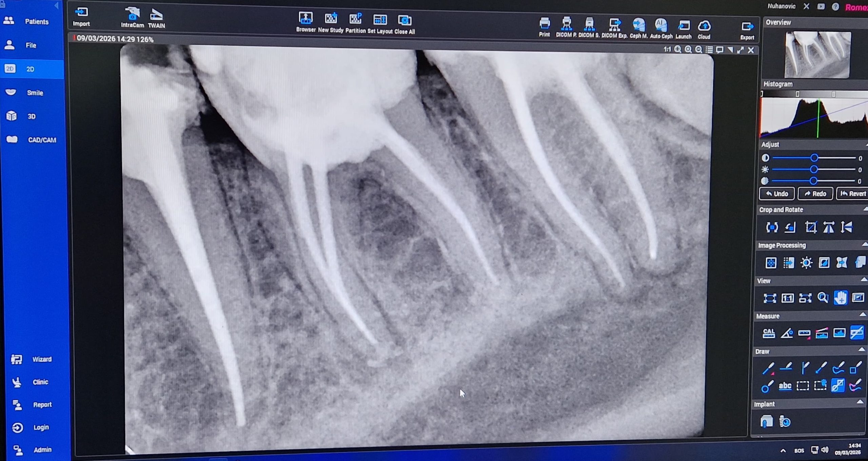Viewport: 868px width, 461px height.
Task: Collapse the Implant panel
Action: (860, 402)
